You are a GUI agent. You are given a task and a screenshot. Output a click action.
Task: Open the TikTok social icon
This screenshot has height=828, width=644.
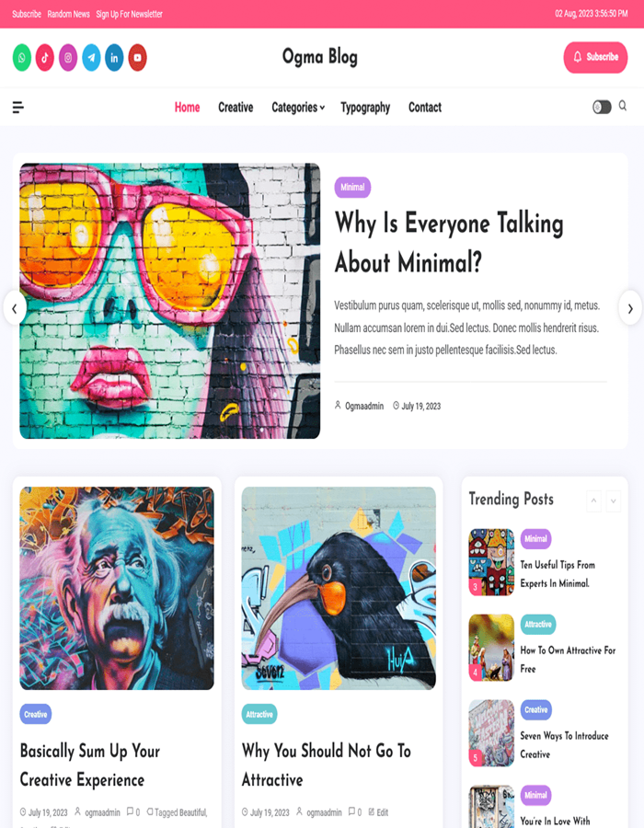click(x=45, y=58)
